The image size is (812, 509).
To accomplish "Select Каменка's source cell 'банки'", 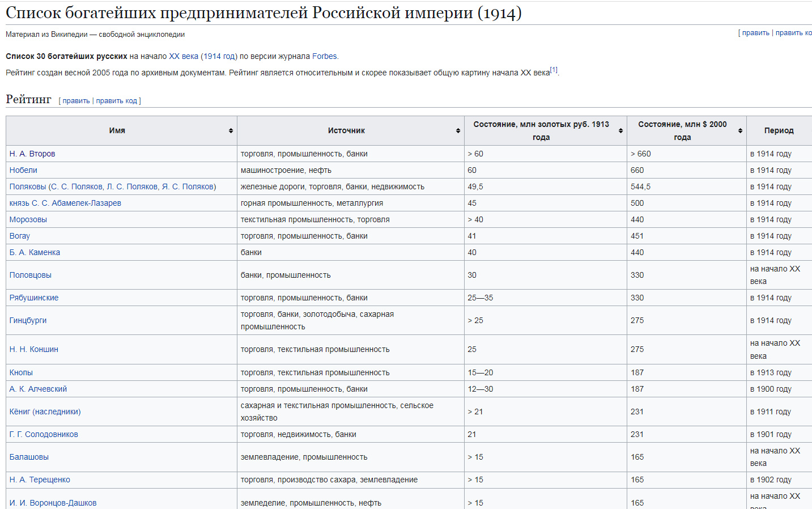I will [x=351, y=252].
